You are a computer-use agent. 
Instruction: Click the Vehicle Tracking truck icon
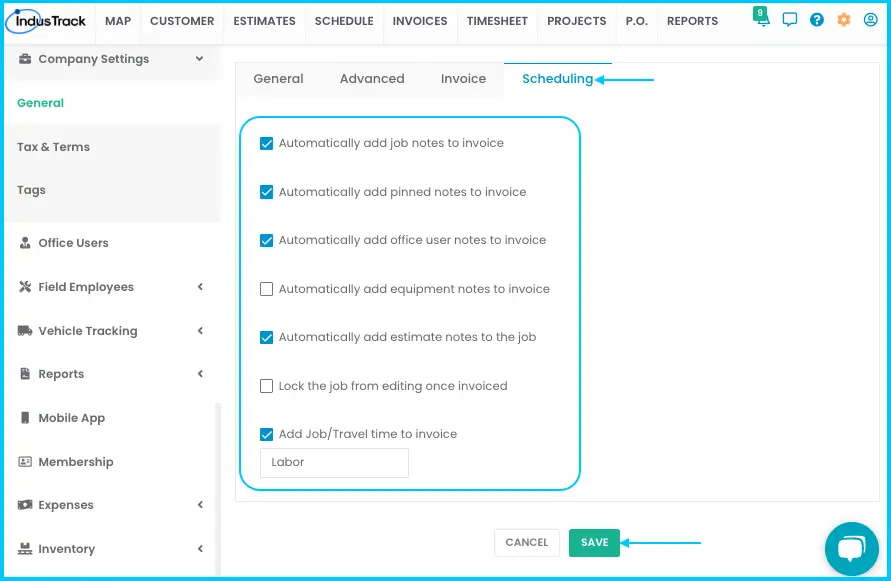25,330
